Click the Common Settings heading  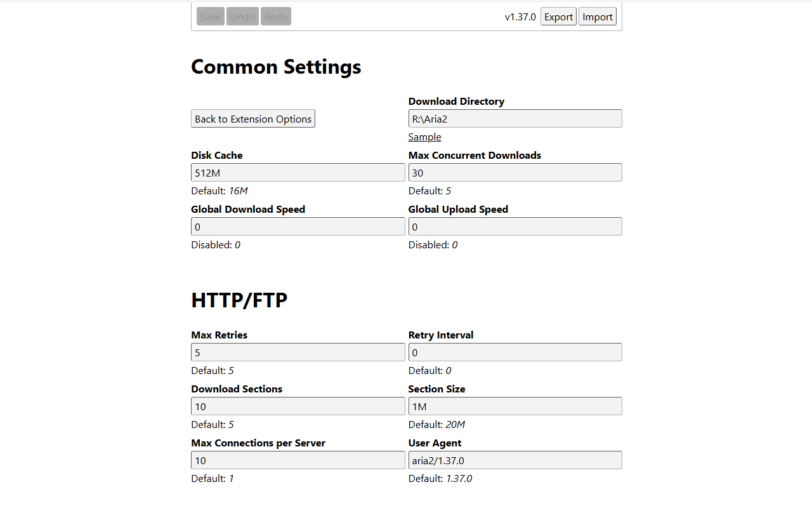coord(276,67)
